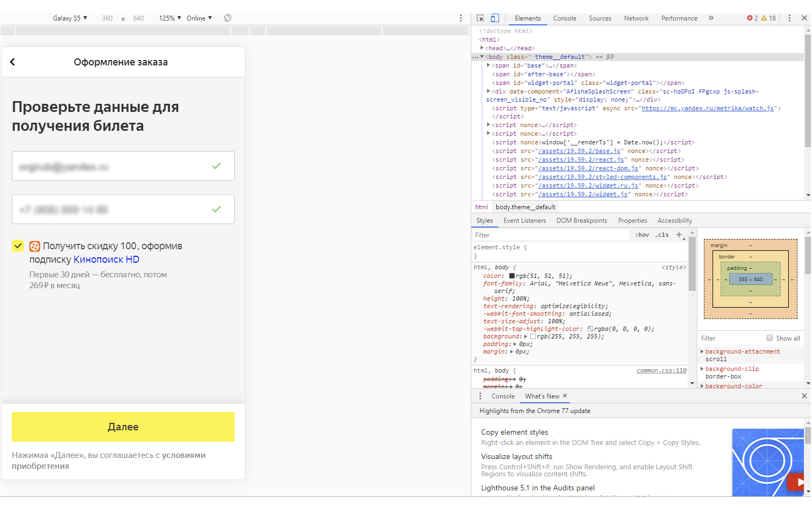Focus the computed styles Filter input

click(731, 338)
